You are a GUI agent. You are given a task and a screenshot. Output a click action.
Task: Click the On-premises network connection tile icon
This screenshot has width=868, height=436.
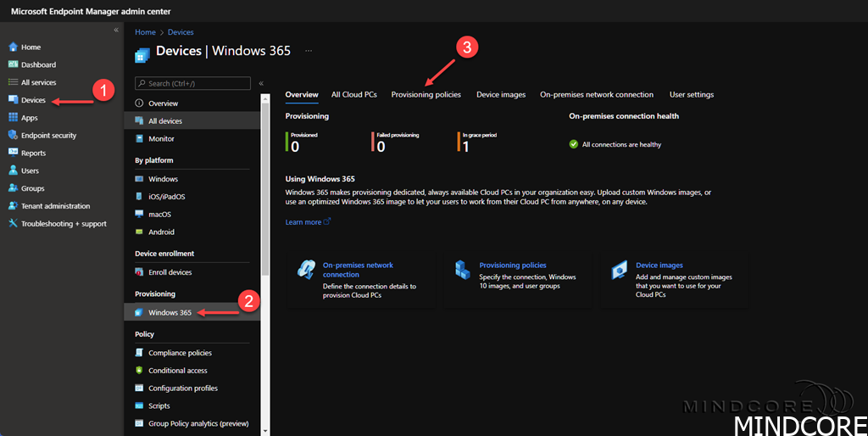[x=306, y=270]
